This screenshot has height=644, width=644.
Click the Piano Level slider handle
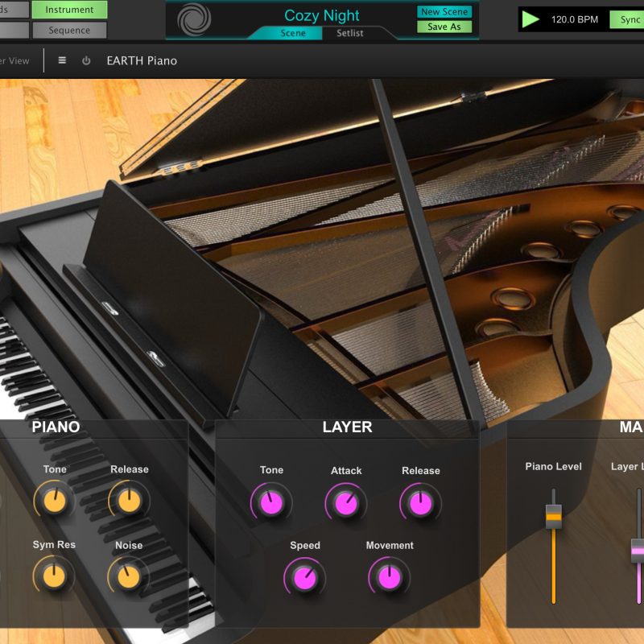(x=553, y=516)
